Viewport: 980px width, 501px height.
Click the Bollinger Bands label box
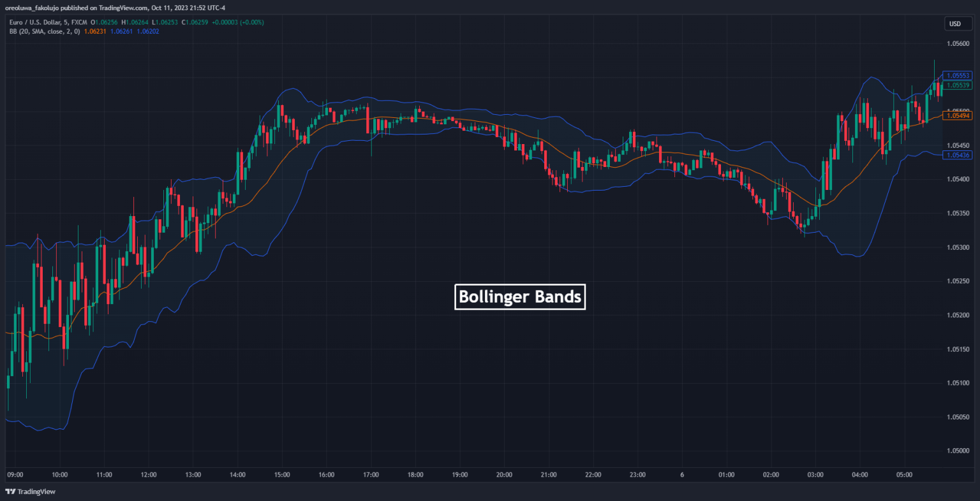[x=520, y=296]
